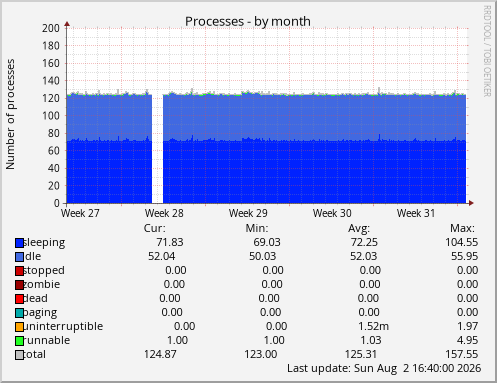Click the sleeping legend color swatch

[x=19, y=243]
